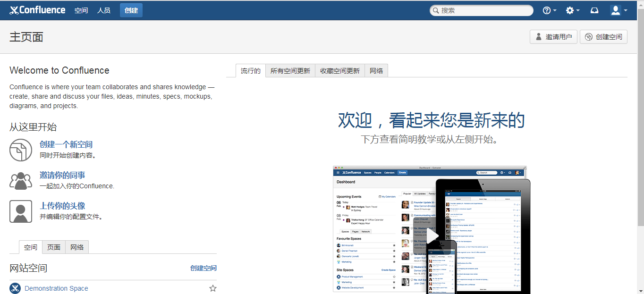Play the welcome tutorial video
Image resolution: width=644 pixels, height=294 pixels.
[432, 236]
